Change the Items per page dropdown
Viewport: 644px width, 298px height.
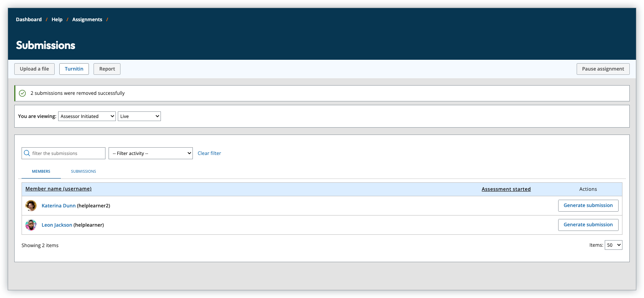pyautogui.click(x=614, y=245)
